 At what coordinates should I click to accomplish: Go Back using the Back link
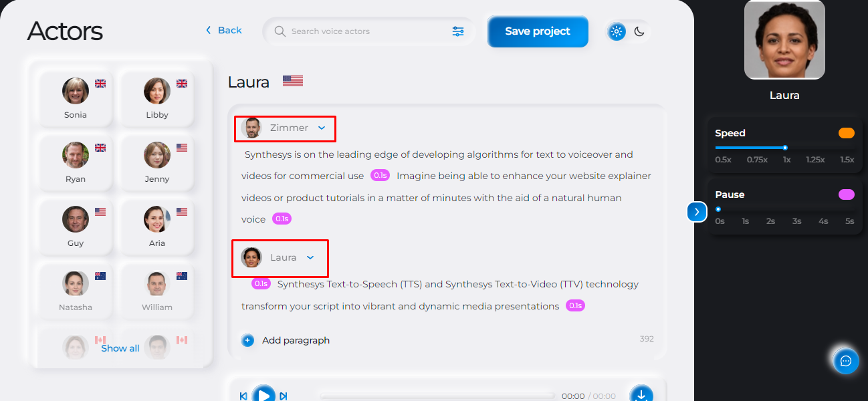(223, 30)
